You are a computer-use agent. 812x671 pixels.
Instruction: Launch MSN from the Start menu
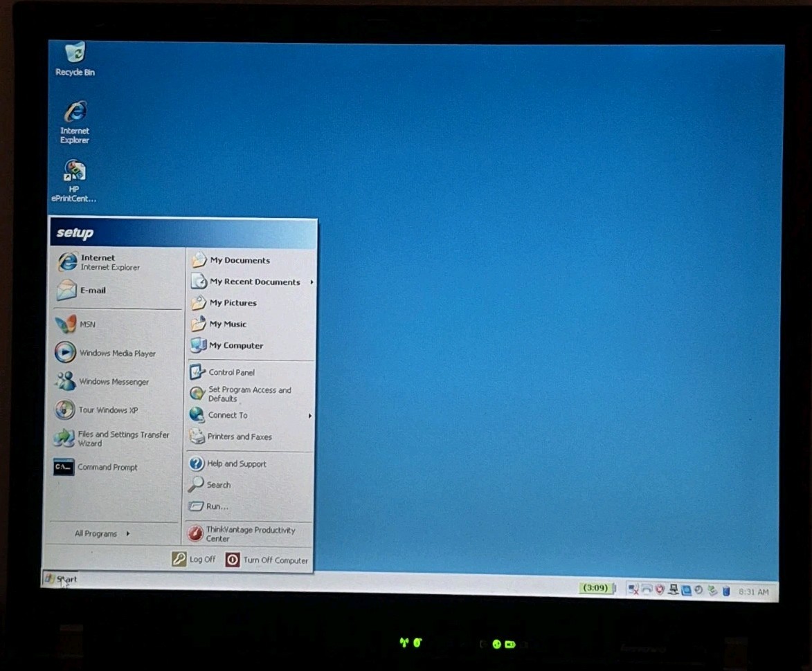point(116,324)
